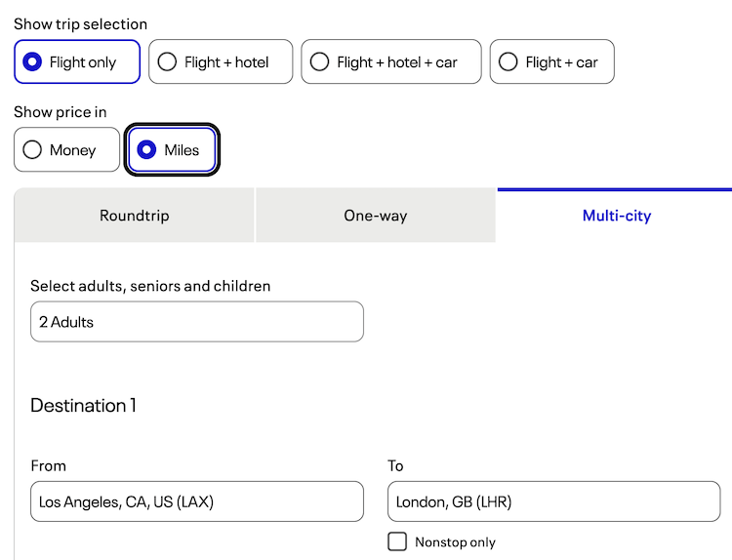The width and height of the screenshot is (732, 560).
Task: Select the Flight only radio option
Action: [x=77, y=61]
